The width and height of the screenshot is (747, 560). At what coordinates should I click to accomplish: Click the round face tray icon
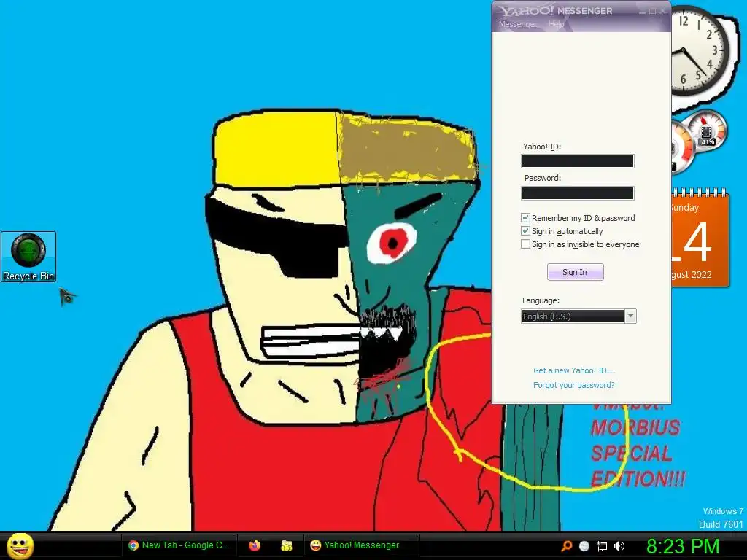584,546
